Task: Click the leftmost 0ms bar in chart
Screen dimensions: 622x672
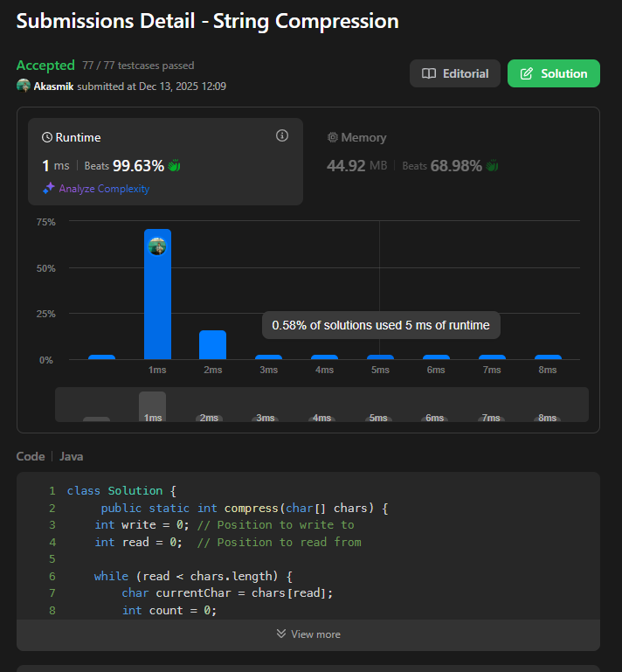Action: [101, 357]
